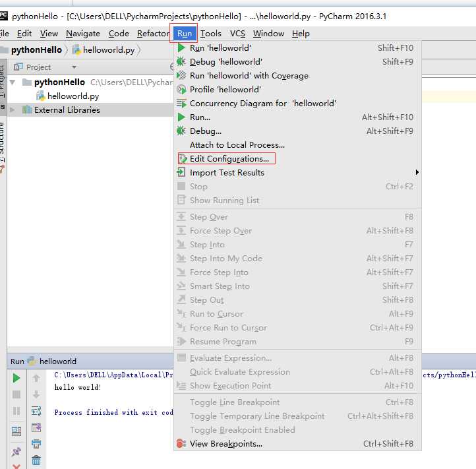Screen dimensions: 476x469
Task: Choose Debug 'helloworld' menu entry
Action: (x=297, y=61)
